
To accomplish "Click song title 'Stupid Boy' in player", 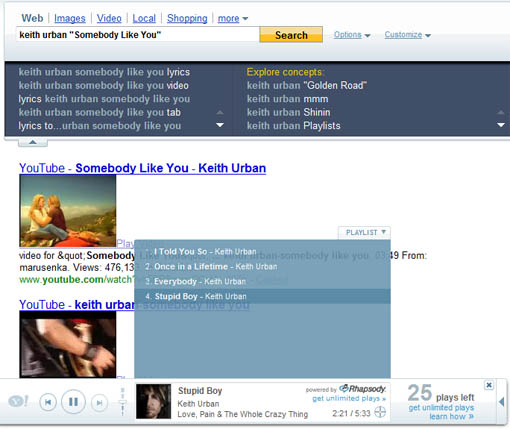I will (x=200, y=391).
